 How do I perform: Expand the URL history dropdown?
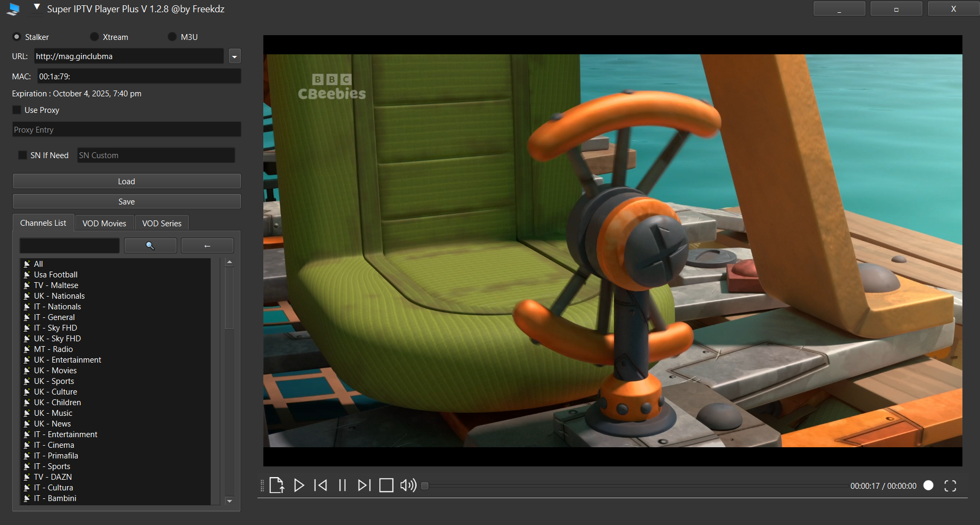point(235,56)
